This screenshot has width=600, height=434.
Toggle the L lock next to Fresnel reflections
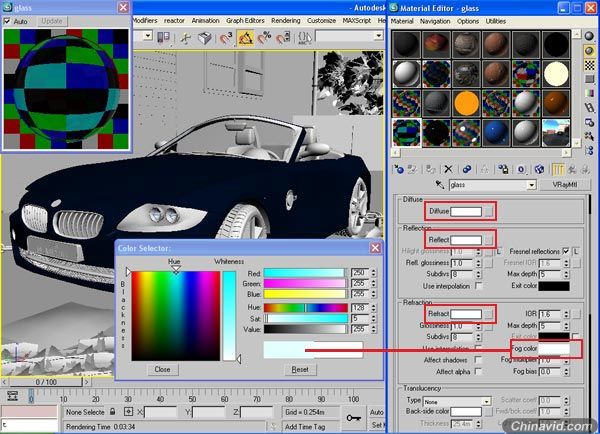pyautogui.click(x=576, y=251)
